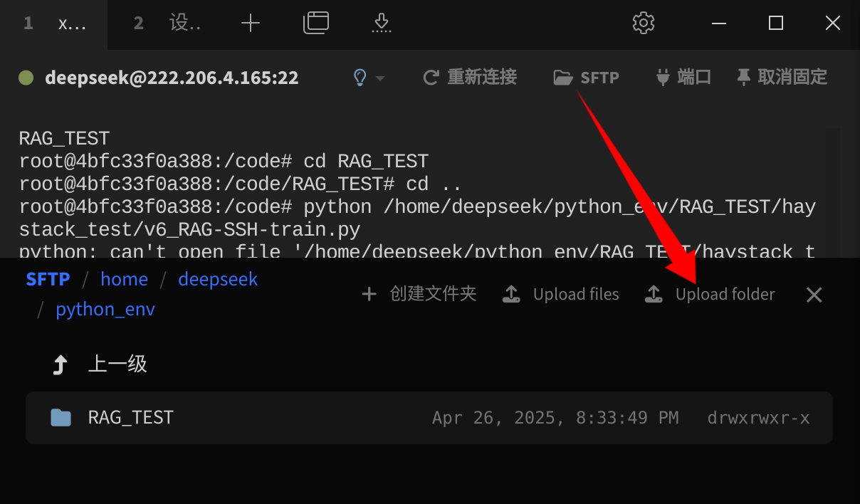This screenshot has height=504, width=860.
Task: Click the home breadcrumb link
Action: 125,279
